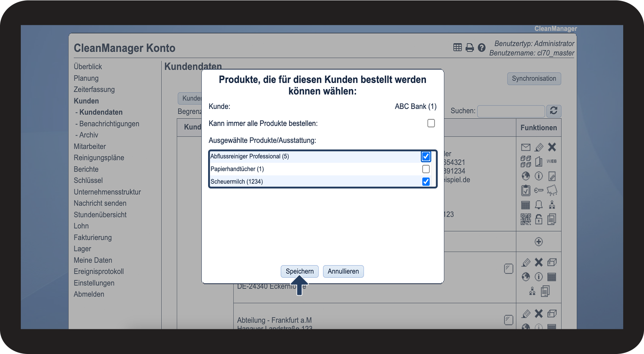
Task: Click the globe icon in Eckernförde department row
Action: pyautogui.click(x=526, y=277)
